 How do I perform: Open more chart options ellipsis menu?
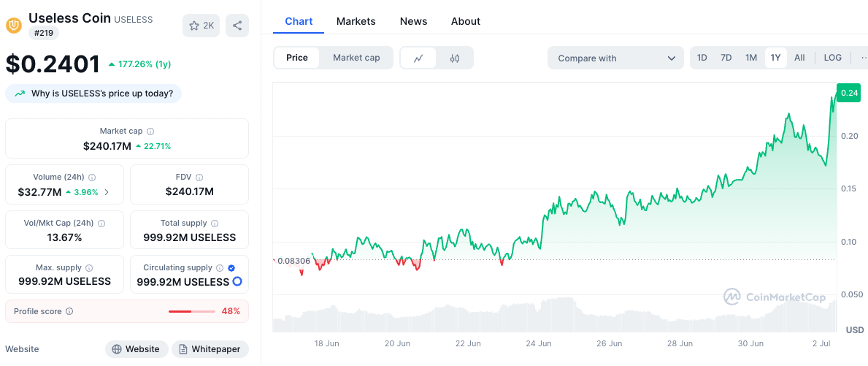pos(863,58)
